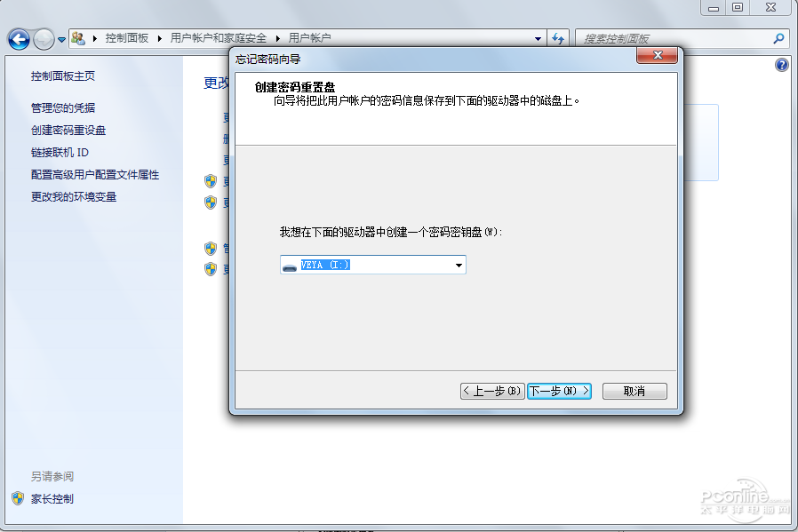Image resolution: width=798 pixels, height=532 pixels.
Task: Open 更改我的环境变量 link
Action: [74, 197]
